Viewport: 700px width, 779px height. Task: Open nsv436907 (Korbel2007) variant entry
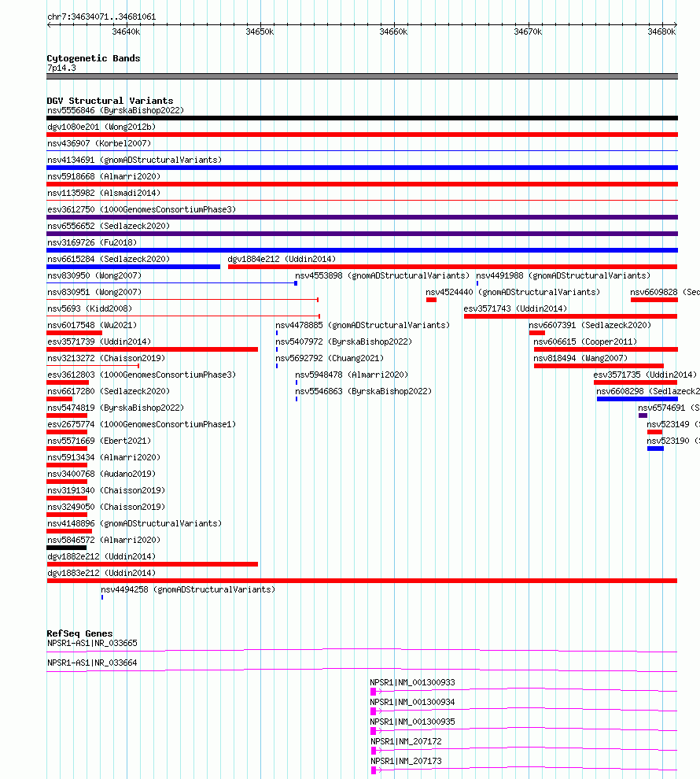click(x=99, y=143)
